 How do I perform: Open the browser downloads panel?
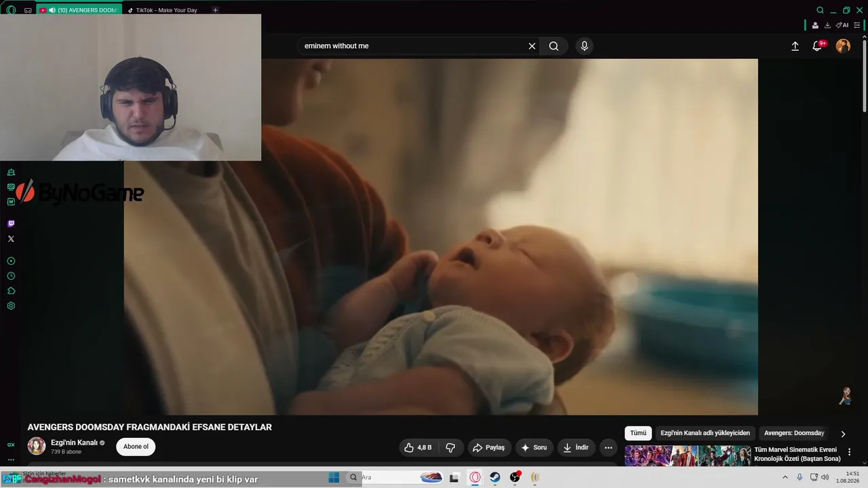coord(827,25)
